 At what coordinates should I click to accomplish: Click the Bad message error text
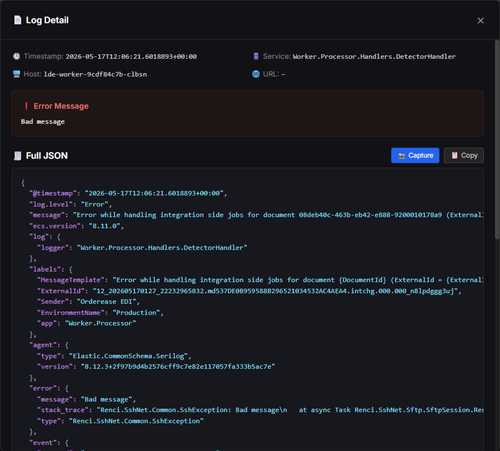tap(43, 122)
